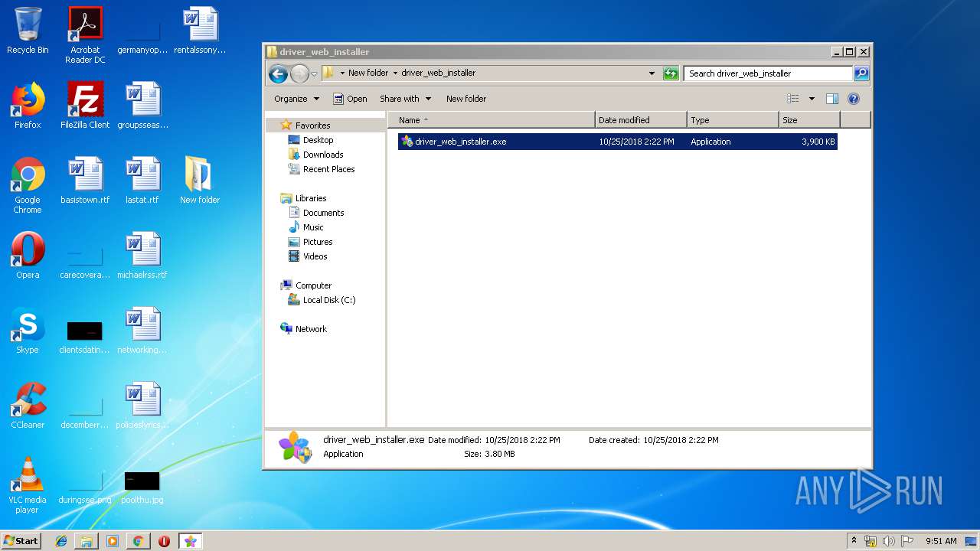980x551 pixels.
Task: Select New folder on desktop
Action: (200, 181)
